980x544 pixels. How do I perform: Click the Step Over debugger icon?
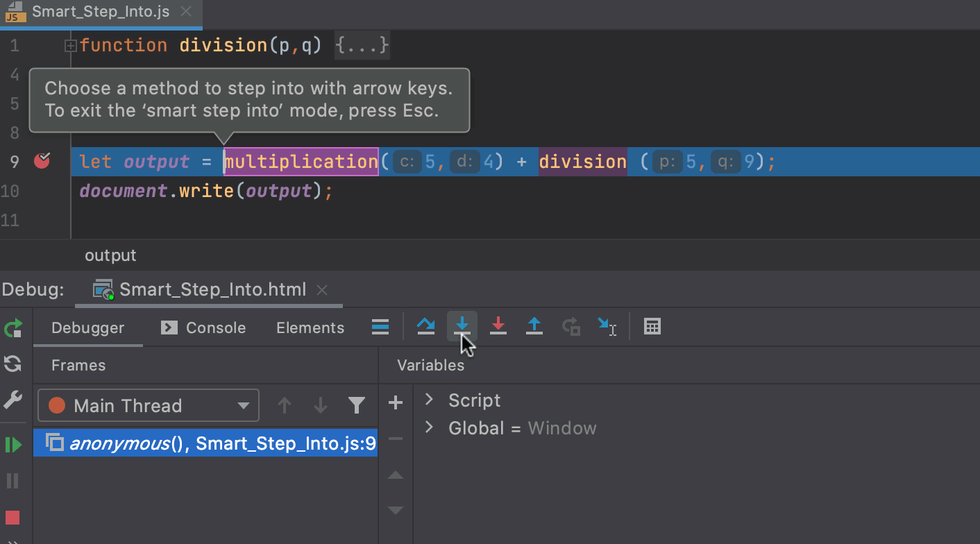(426, 325)
